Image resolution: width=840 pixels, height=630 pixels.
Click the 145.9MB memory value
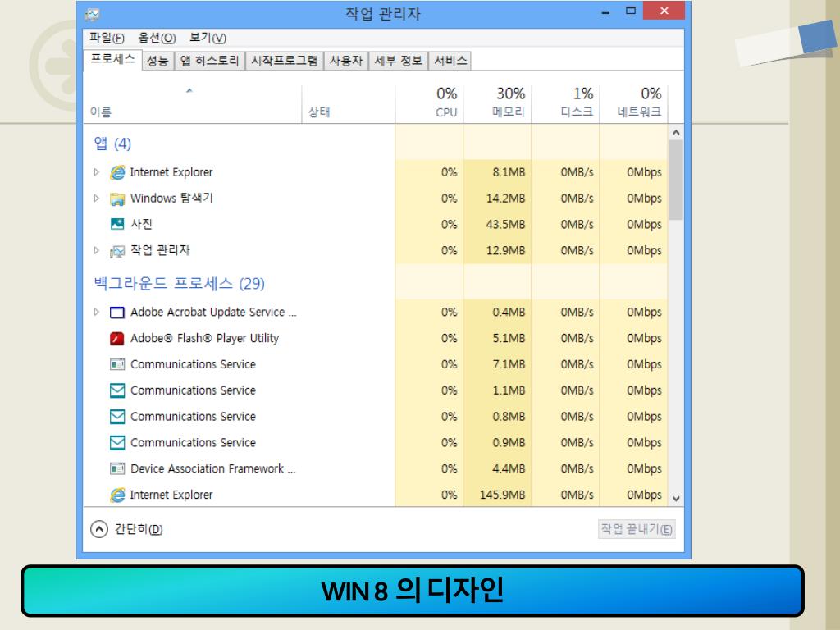502,495
